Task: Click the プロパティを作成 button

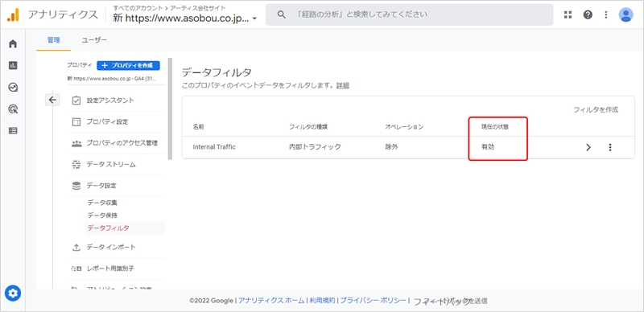Action: tap(128, 65)
